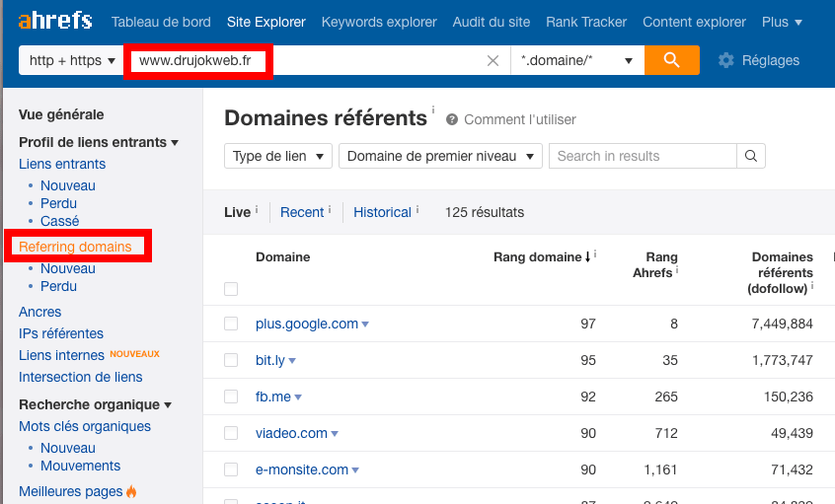Expand the bit.ly dropdown arrow
Screen dimensions: 835x504
tap(292, 361)
